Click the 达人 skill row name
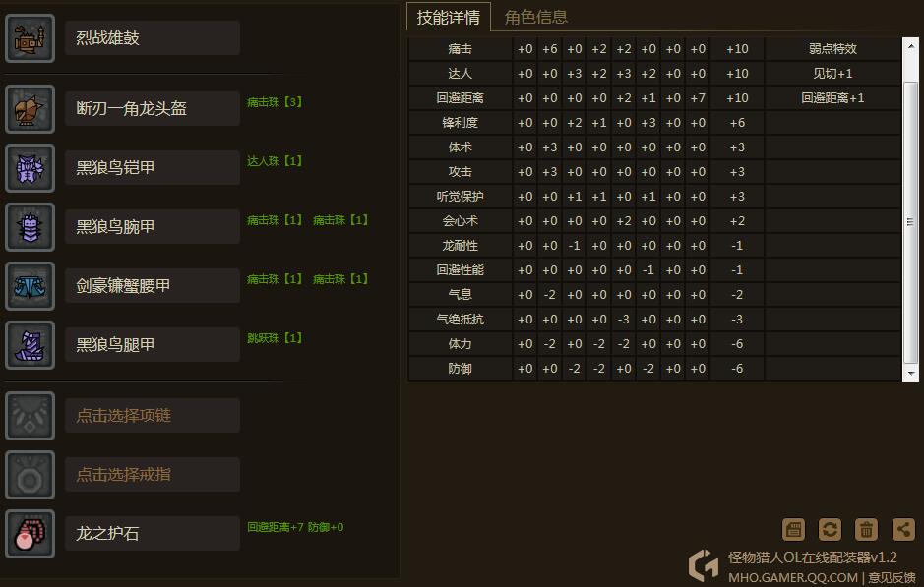Viewport: 924px width, 587px height. 460,74
